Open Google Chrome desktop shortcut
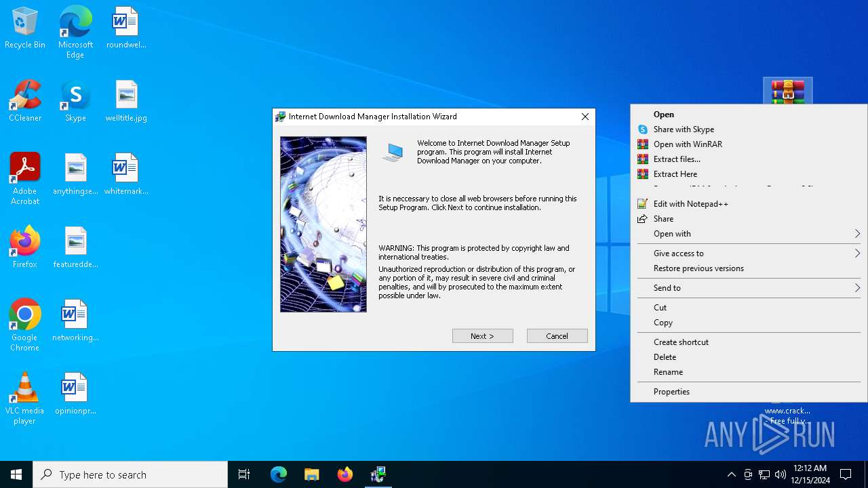868x488 pixels. 25,325
